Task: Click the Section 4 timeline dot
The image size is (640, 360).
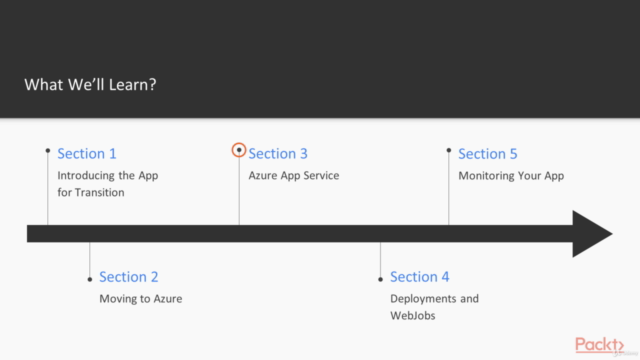Action: [380, 279]
